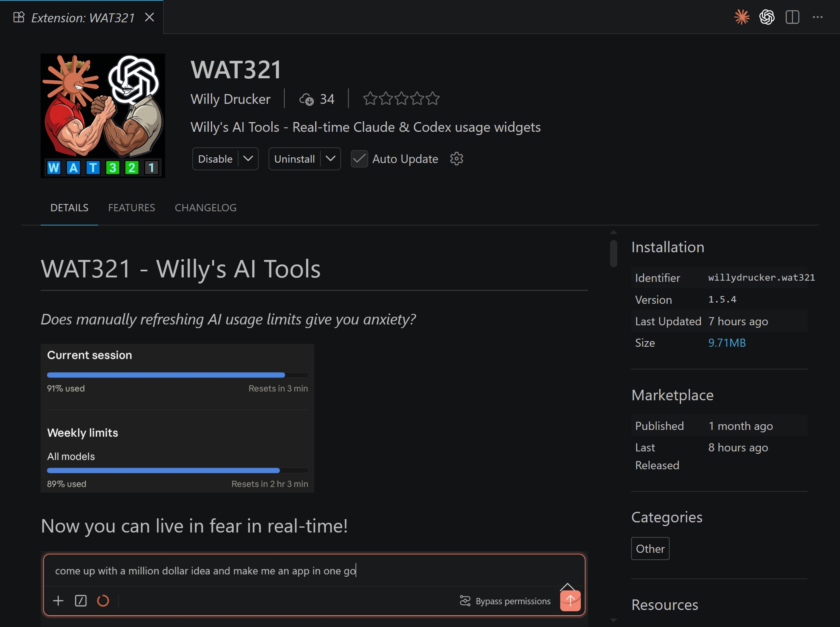The image size is (840, 627).
Task: Click the '8 hours ago' last released value
Action: pyautogui.click(x=738, y=447)
